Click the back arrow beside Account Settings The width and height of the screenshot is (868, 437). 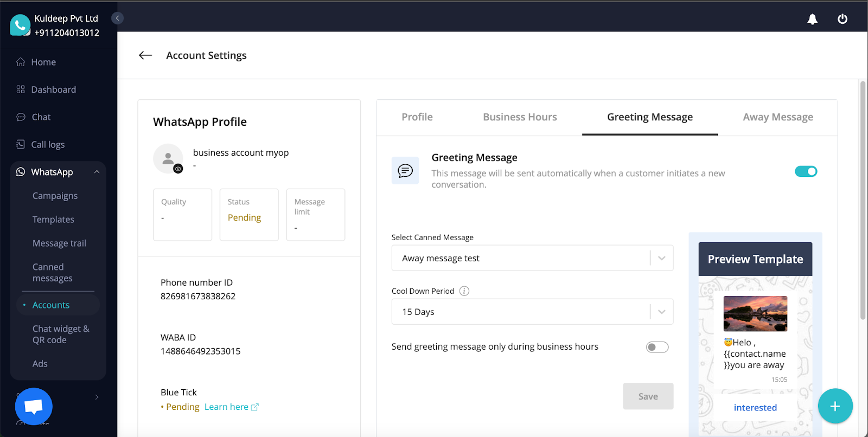pyautogui.click(x=145, y=55)
